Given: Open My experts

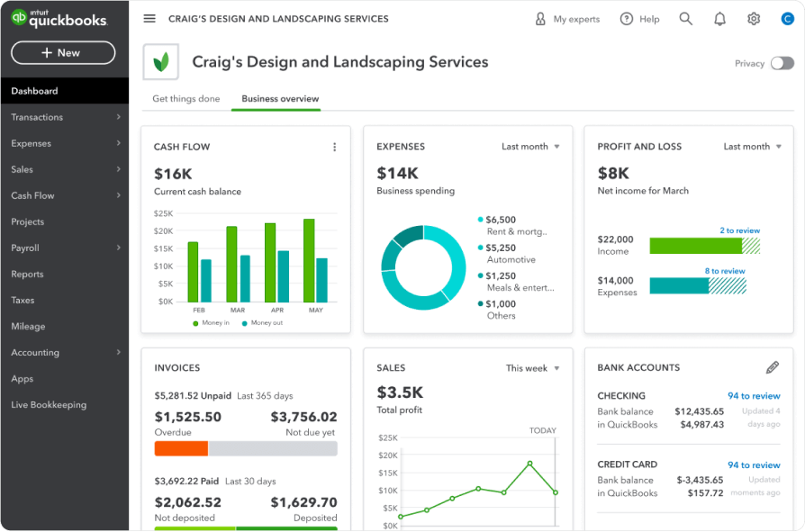Looking at the screenshot, I should tap(567, 19).
